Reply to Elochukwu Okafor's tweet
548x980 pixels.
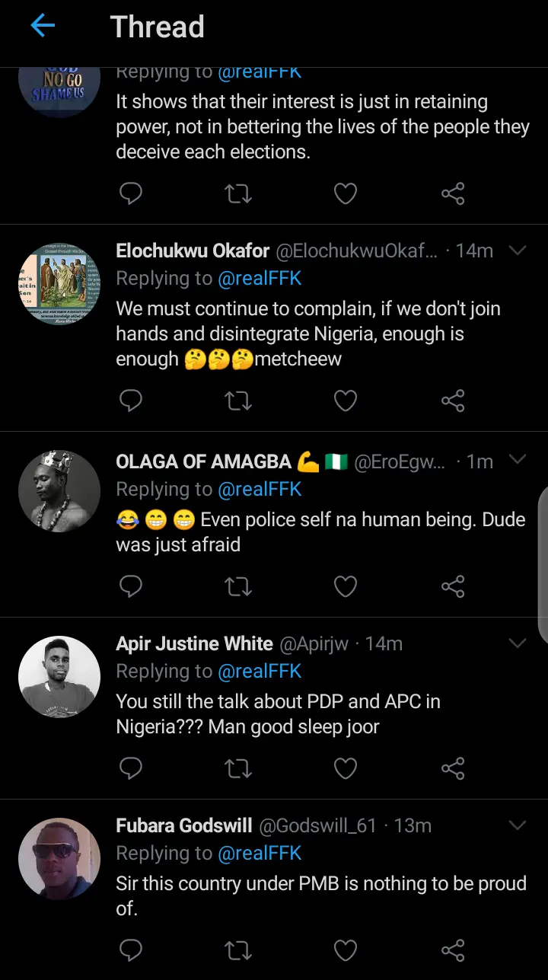[131, 401]
